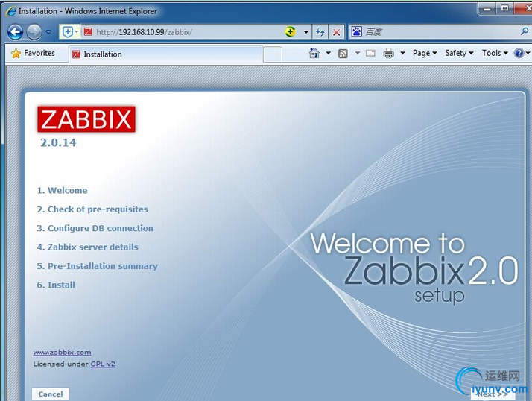Click the browser Forward arrow button
Image resolution: width=532 pixels, height=401 pixels.
click(x=34, y=32)
